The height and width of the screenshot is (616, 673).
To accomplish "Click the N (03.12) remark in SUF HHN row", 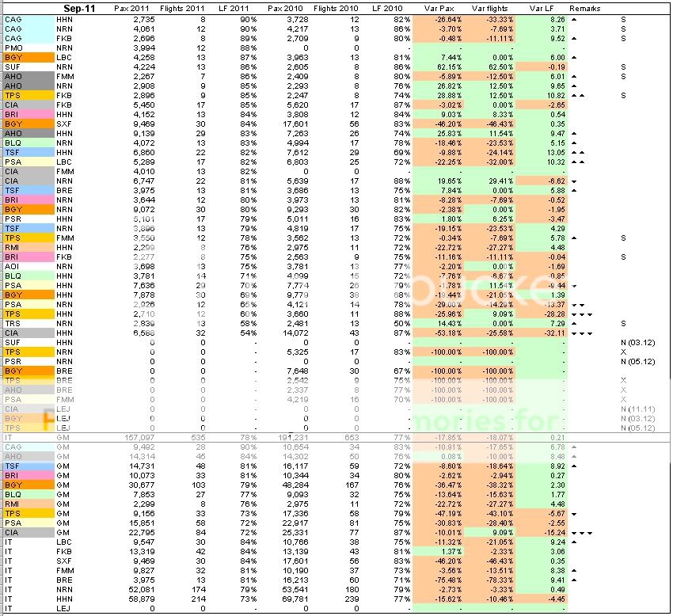I will 637,342.
